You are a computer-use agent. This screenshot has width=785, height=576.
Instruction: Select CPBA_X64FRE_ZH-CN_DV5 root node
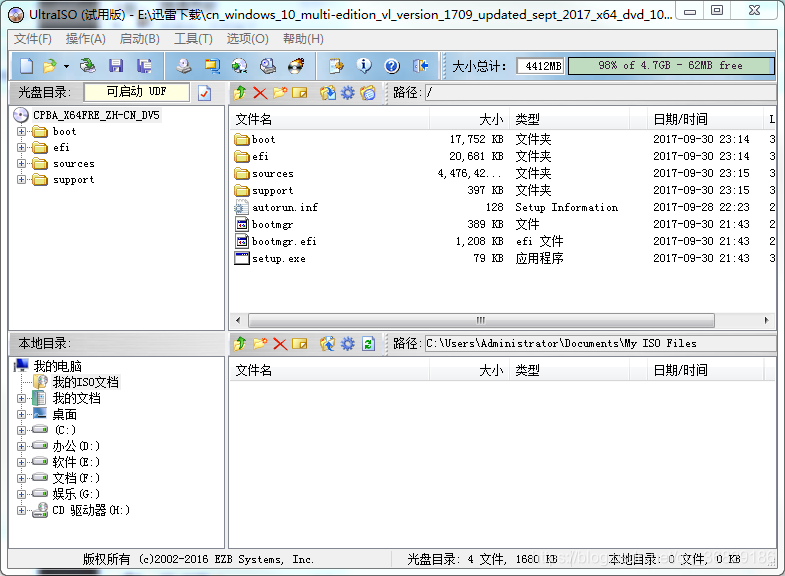tap(96, 116)
